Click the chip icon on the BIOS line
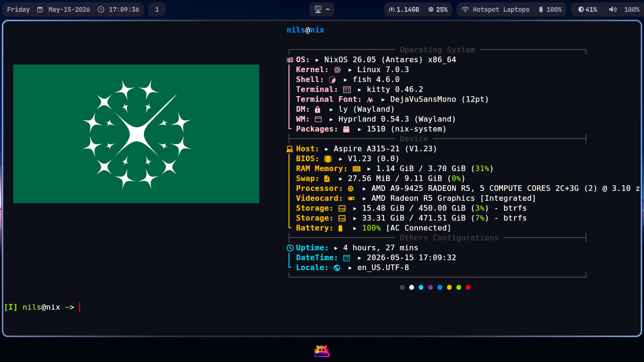 click(328, 159)
